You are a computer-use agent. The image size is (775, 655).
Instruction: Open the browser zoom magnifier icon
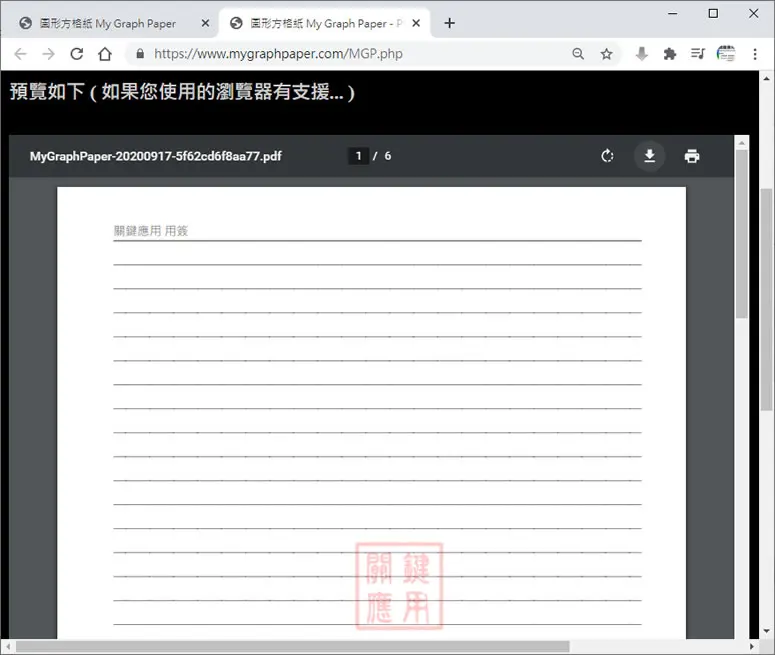pyautogui.click(x=578, y=53)
